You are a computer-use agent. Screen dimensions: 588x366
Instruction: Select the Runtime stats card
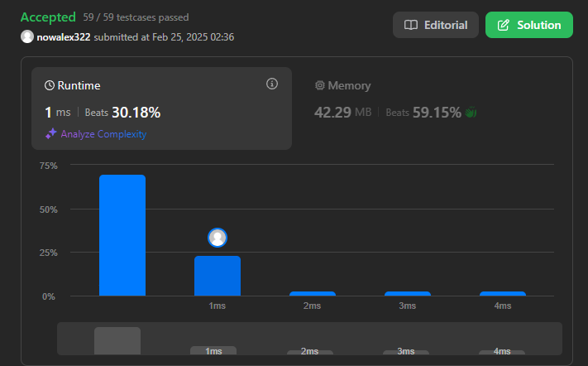(x=161, y=108)
